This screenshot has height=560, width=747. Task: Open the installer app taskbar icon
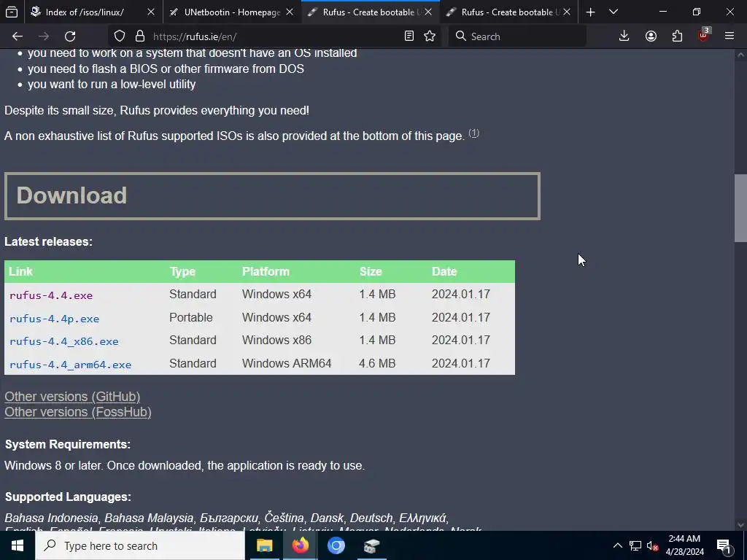point(371,545)
